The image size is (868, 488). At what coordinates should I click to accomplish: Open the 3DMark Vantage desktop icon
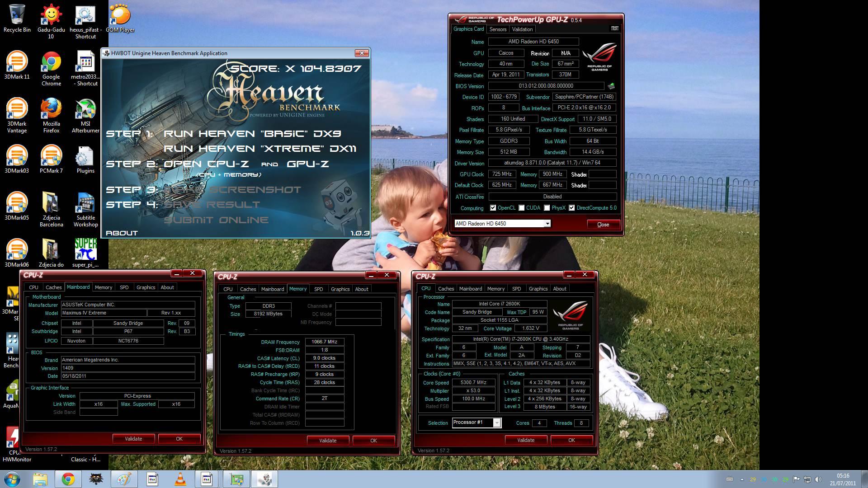[x=17, y=115]
